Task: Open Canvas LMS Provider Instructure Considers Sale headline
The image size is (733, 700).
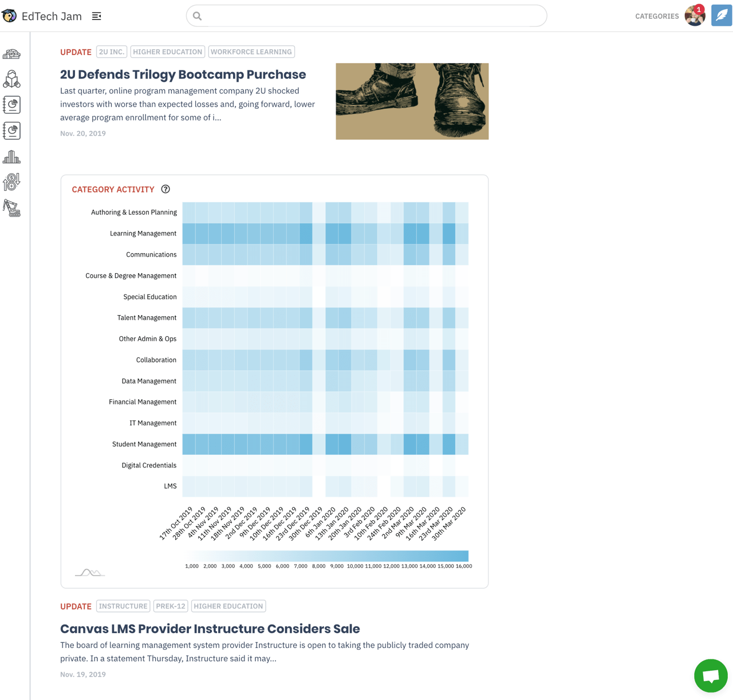Action: click(x=210, y=628)
